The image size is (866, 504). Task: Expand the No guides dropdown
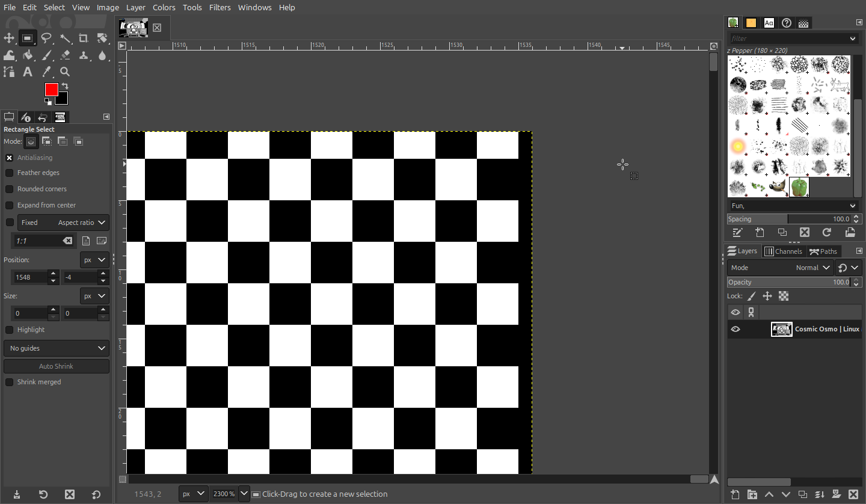coord(57,348)
